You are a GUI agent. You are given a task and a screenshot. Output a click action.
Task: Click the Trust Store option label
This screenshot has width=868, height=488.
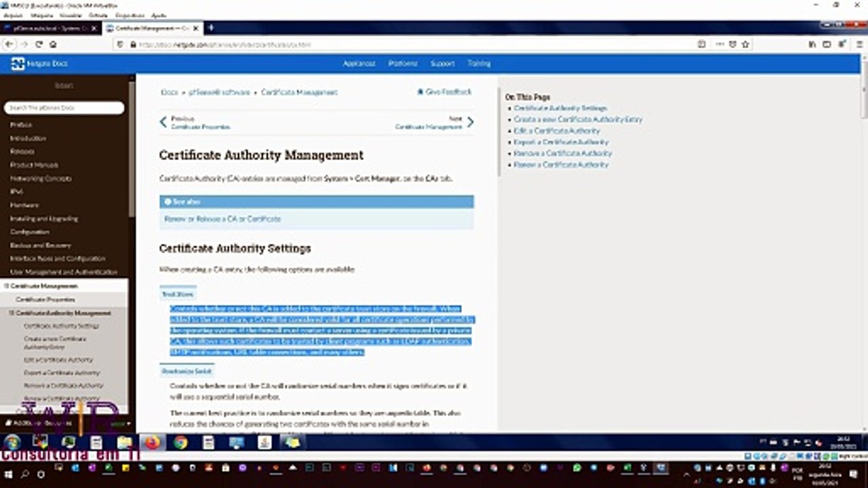[x=178, y=294]
